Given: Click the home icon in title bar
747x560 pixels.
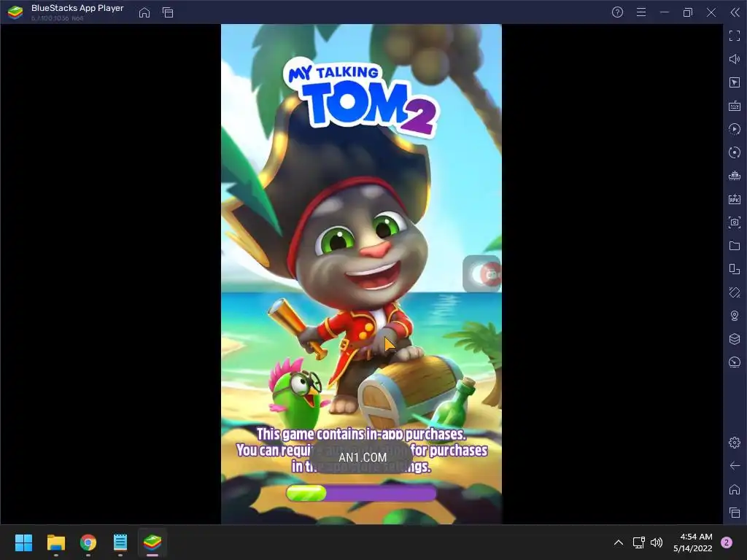Looking at the screenshot, I should pyautogui.click(x=144, y=12).
